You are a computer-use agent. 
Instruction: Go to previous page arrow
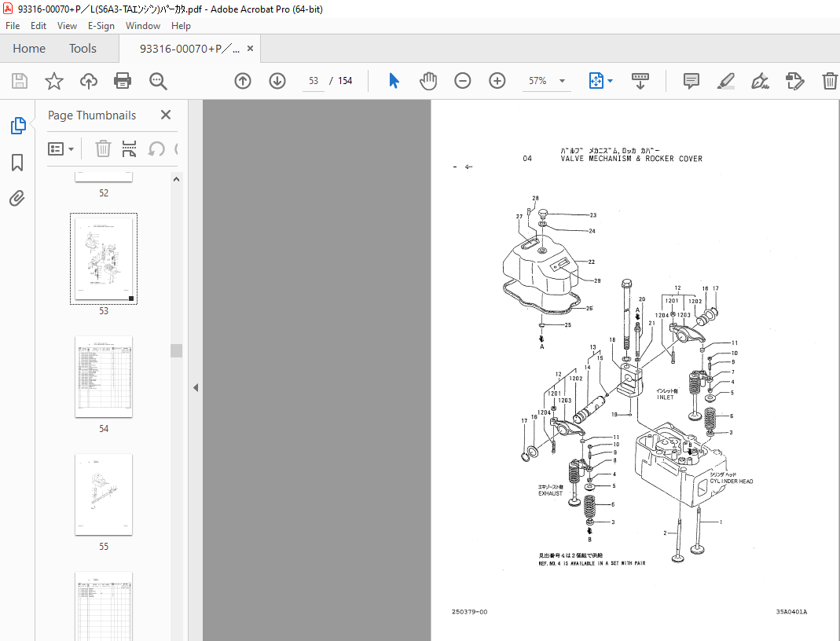point(243,81)
